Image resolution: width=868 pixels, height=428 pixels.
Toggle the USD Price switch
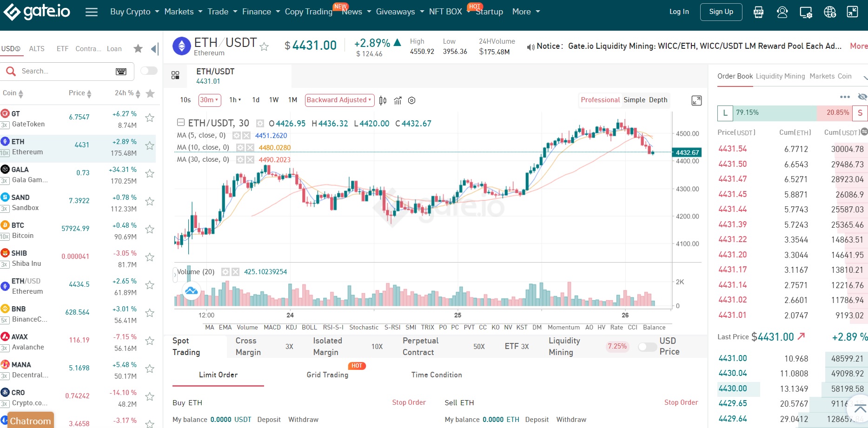647,347
